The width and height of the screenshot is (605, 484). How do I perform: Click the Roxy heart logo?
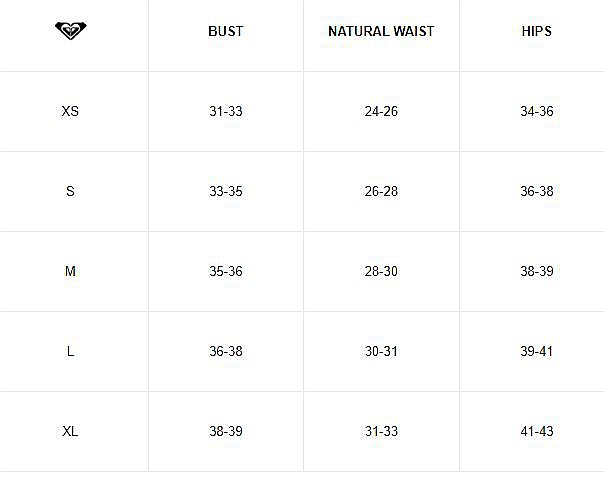tap(72, 31)
